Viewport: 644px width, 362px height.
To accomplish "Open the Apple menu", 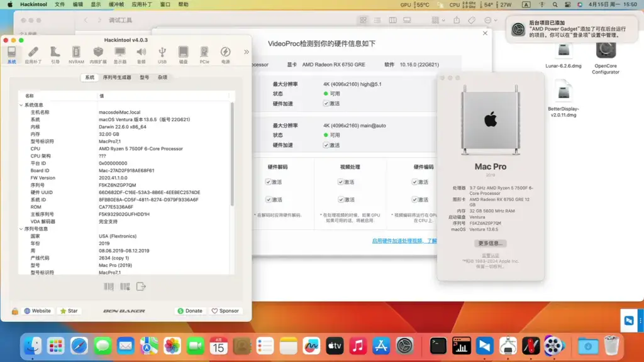I will tap(10, 4).
